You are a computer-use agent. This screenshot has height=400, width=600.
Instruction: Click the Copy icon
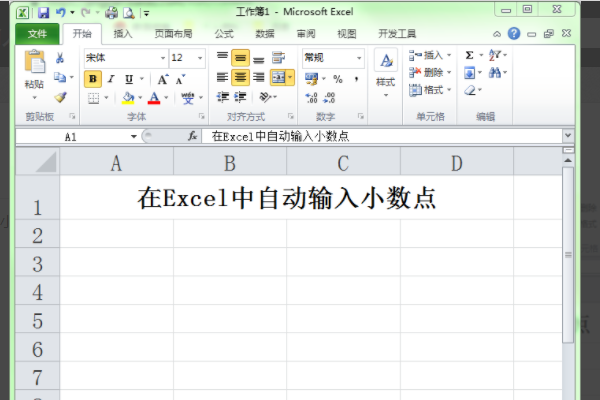pos(60,77)
